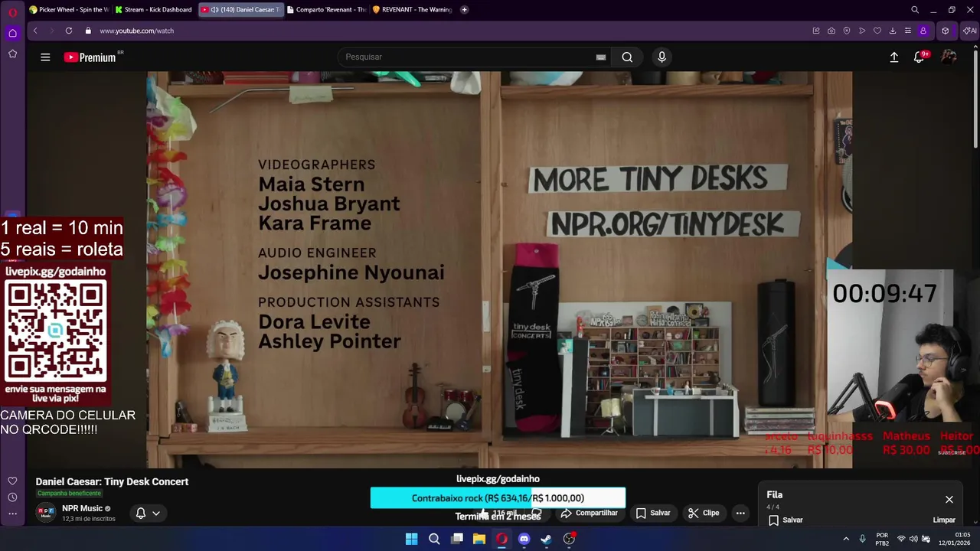The height and width of the screenshot is (551, 980).
Task: Click the Clipe button
Action: (x=704, y=513)
